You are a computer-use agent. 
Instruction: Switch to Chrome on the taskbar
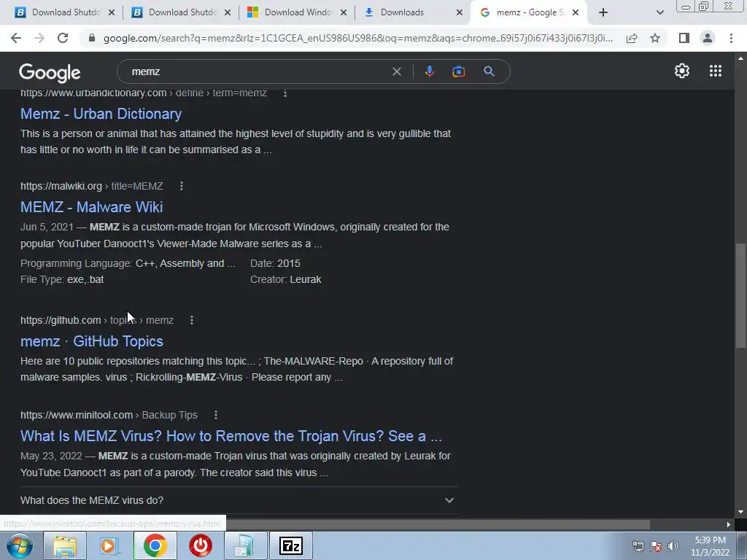155,545
